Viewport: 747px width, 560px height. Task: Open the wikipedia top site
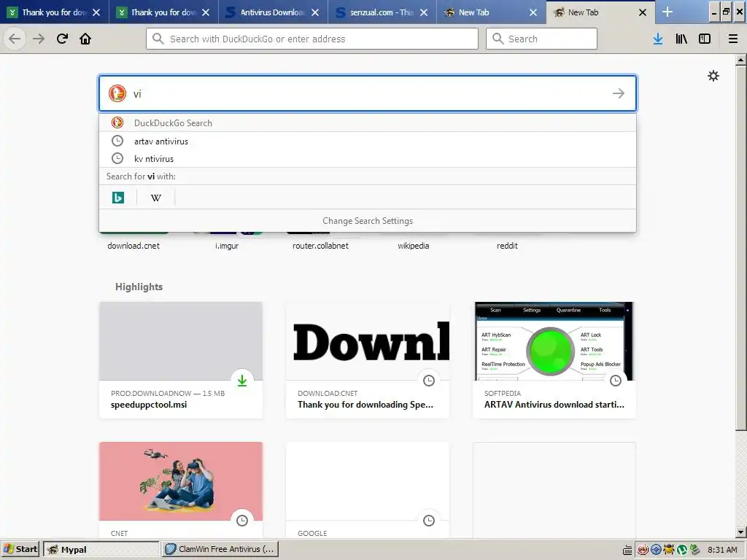(414, 246)
